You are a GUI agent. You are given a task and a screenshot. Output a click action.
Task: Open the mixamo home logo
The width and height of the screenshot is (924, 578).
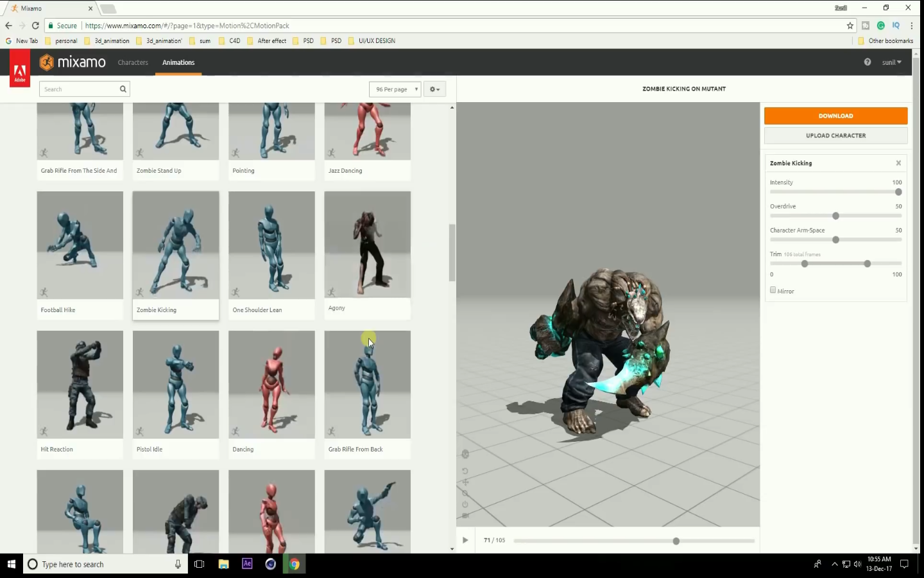(x=73, y=62)
